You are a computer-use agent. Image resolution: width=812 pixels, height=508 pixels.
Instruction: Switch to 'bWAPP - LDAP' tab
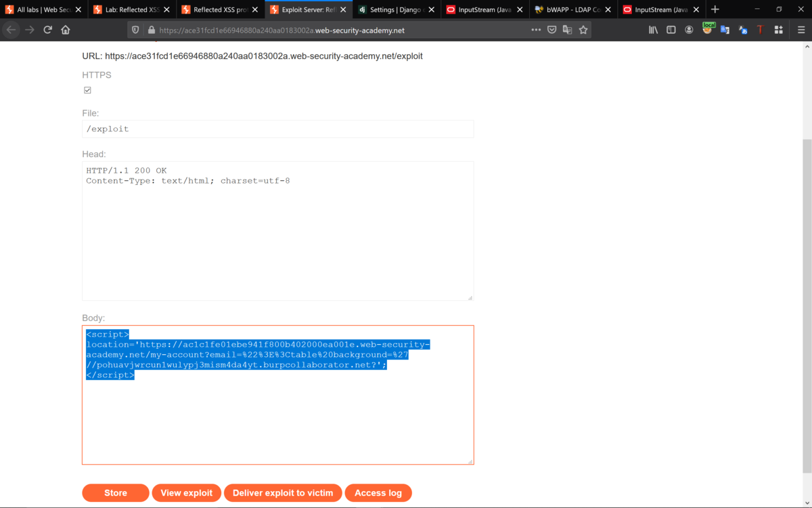pyautogui.click(x=574, y=9)
